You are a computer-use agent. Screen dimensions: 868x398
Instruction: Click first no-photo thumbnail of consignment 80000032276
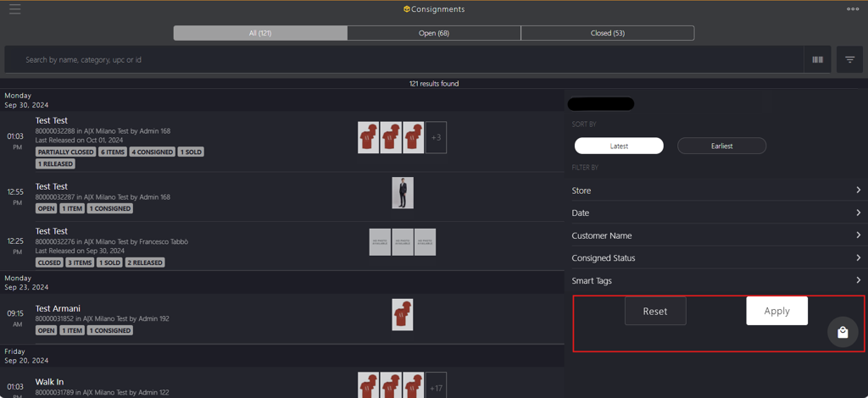380,242
